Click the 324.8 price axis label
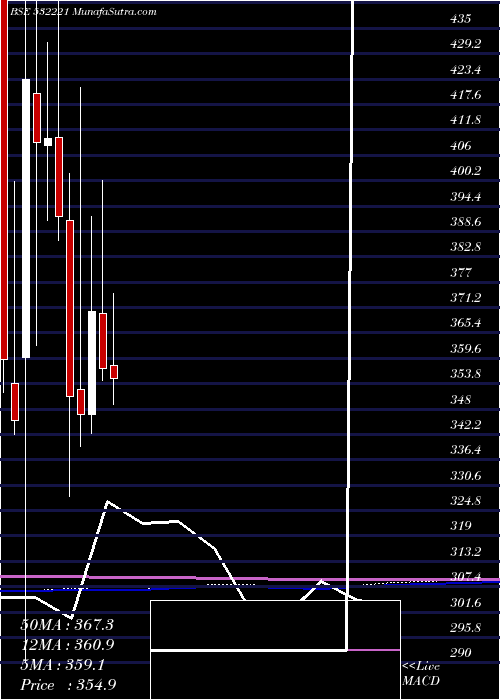The height and width of the screenshot is (700, 500). [x=467, y=500]
